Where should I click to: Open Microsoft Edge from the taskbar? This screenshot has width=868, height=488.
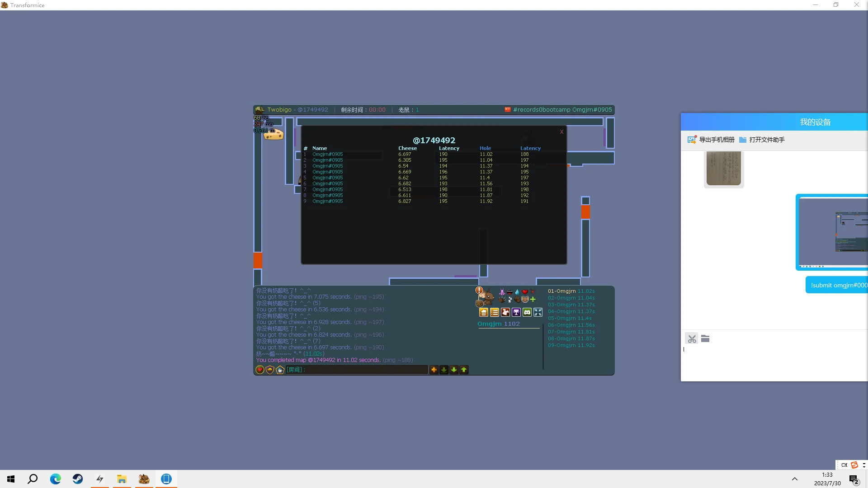[55, 479]
